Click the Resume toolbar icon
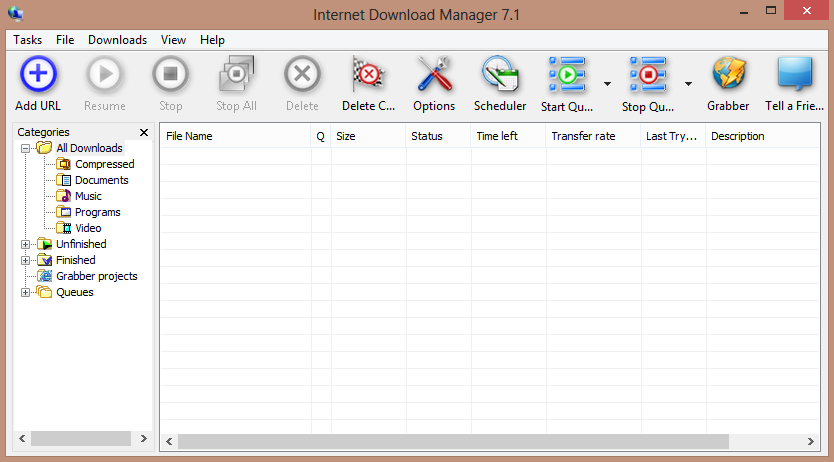The height and width of the screenshot is (462, 834). [x=105, y=74]
